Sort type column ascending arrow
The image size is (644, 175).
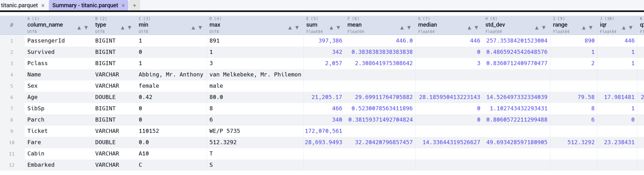tap(122, 28)
